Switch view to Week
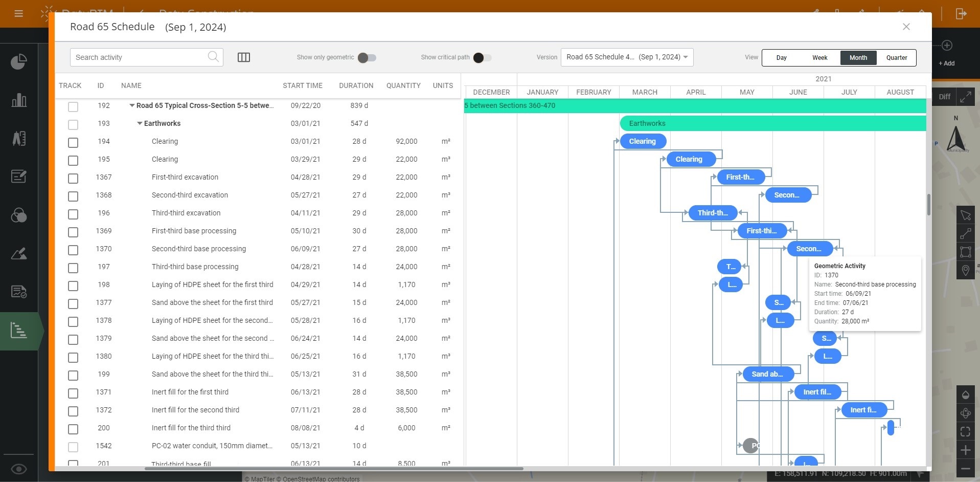 tap(820, 57)
